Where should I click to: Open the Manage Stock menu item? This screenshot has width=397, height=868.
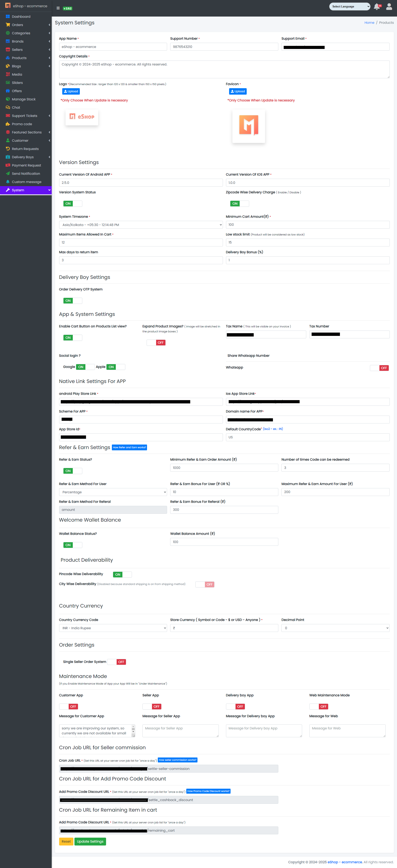pos(24,99)
